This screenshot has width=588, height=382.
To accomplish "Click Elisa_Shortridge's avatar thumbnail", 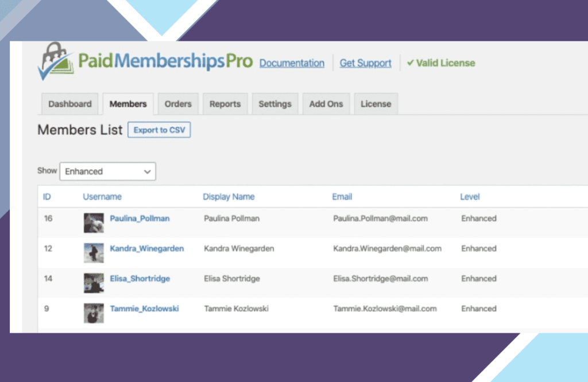I will pos(94,283).
